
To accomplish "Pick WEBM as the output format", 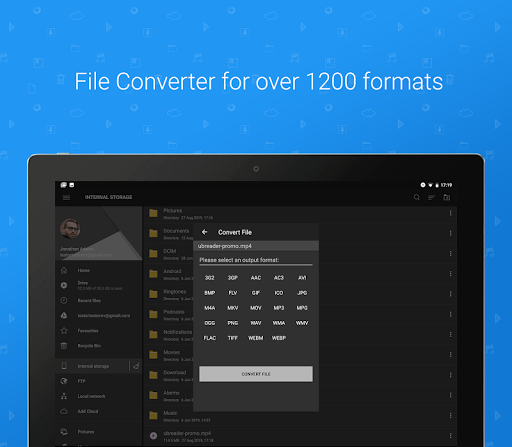I will (x=256, y=338).
